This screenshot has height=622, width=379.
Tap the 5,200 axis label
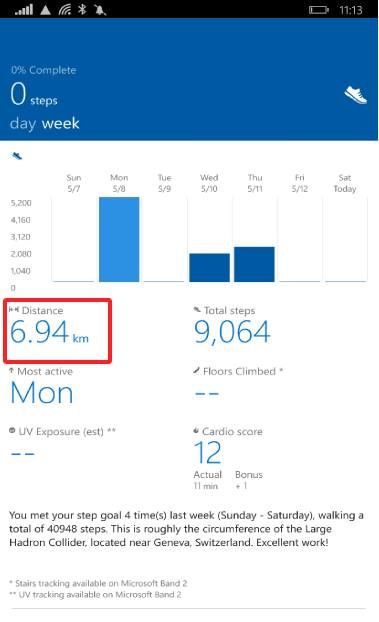(x=21, y=203)
